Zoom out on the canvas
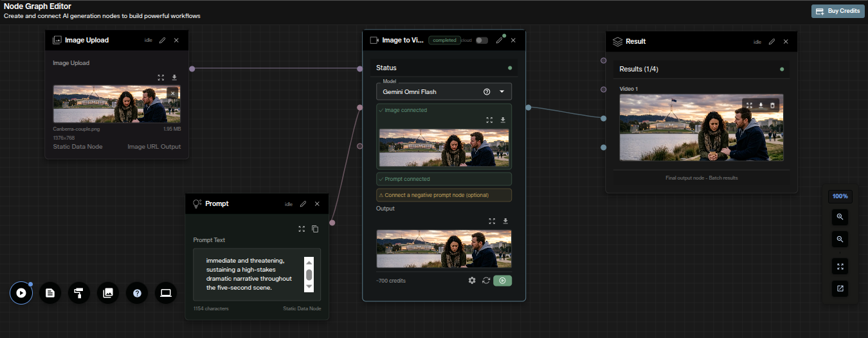The image size is (868, 338). point(840,239)
